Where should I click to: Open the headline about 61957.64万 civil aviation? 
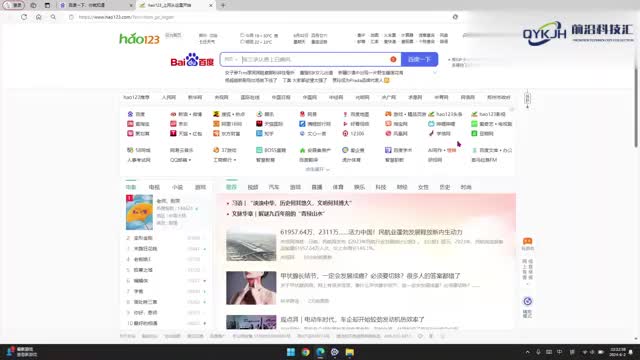tap(371, 232)
